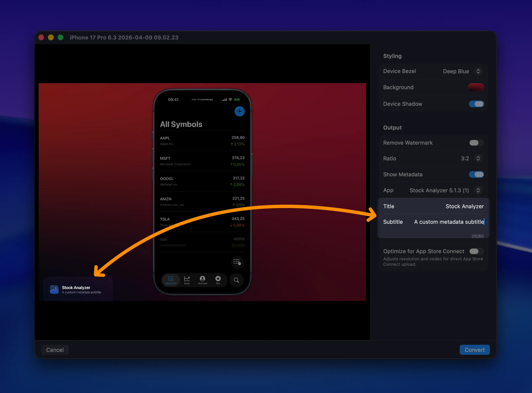Disable Show Metadata
Image resolution: width=532 pixels, height=393 pixels.
(x=476, y=174)
